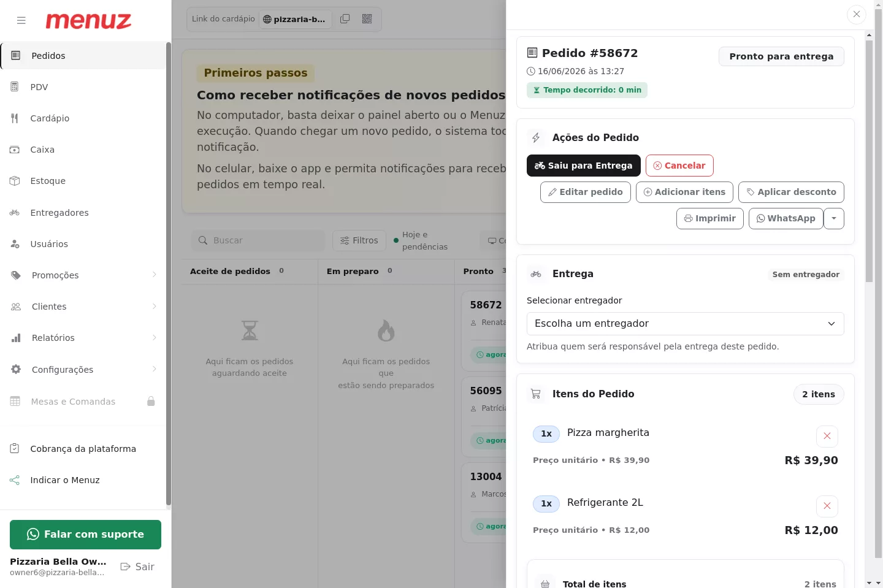Cancel the order with Cancelar button

coord(679,166)
